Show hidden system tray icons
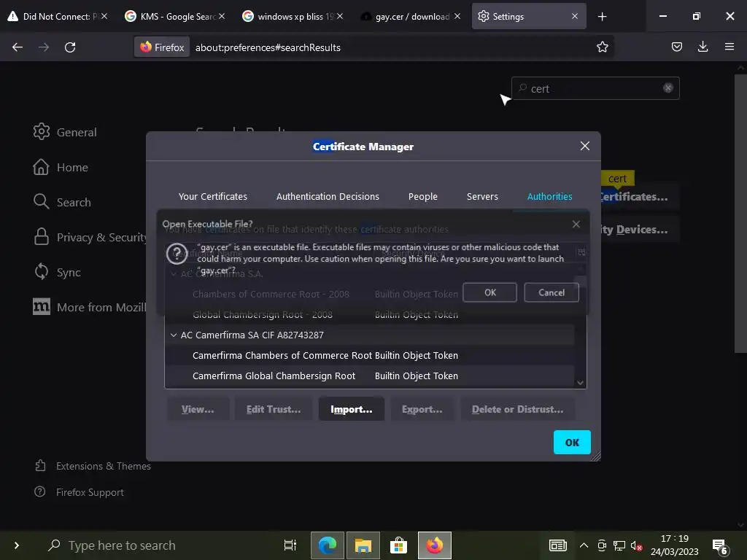 point(584,545)
